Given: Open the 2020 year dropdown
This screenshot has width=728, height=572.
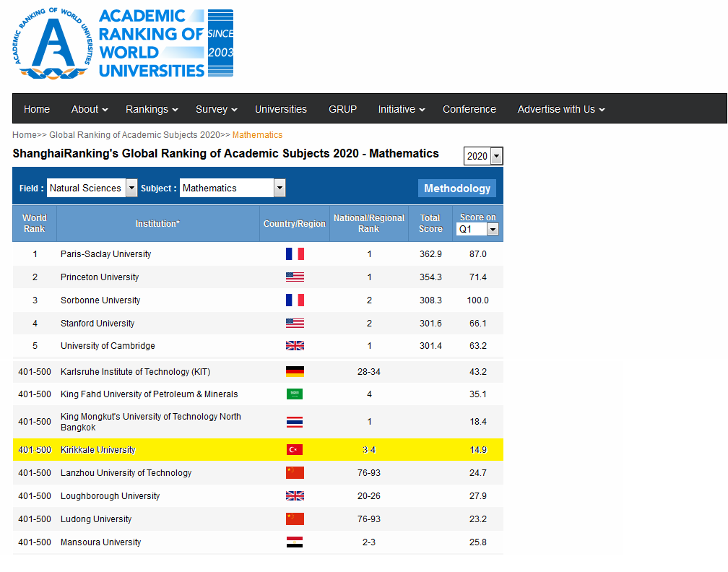Looking at the screenshot, I should coord(483,156).
